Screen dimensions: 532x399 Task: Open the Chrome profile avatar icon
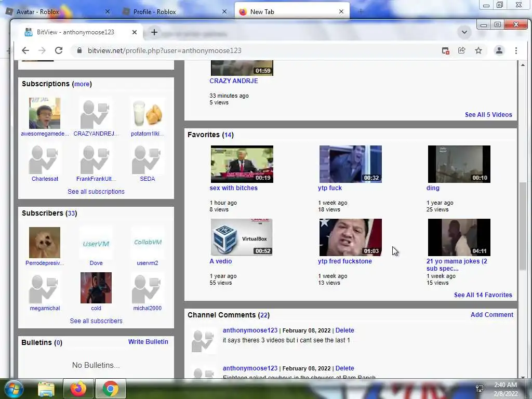499,50
